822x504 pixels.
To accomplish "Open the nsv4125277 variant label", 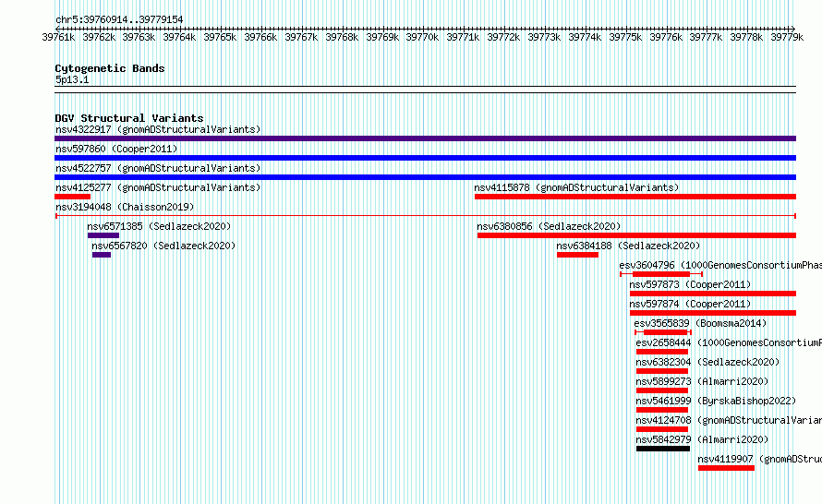I will [158, 187].
